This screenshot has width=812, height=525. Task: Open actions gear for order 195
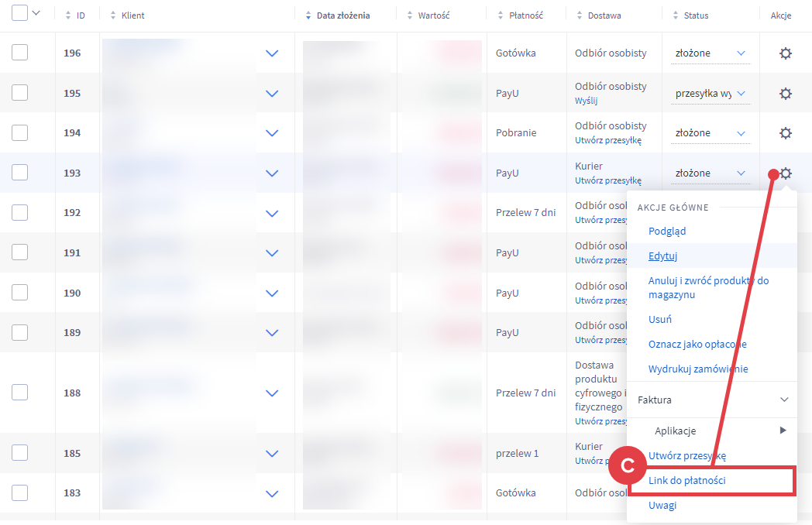(785, 93)
